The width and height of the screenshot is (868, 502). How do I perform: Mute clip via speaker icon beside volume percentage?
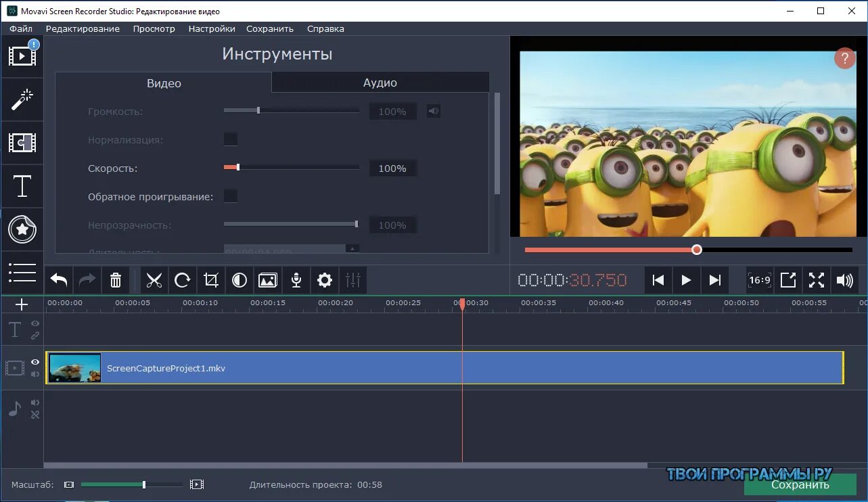click(433, 112)
